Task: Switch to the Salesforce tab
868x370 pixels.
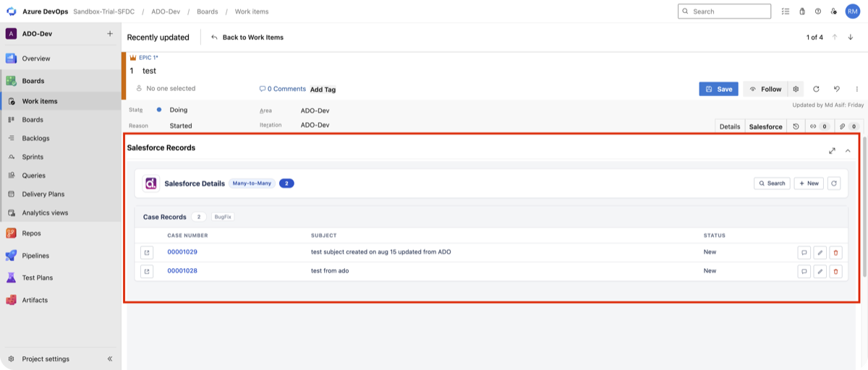Action: coord(766,126)
